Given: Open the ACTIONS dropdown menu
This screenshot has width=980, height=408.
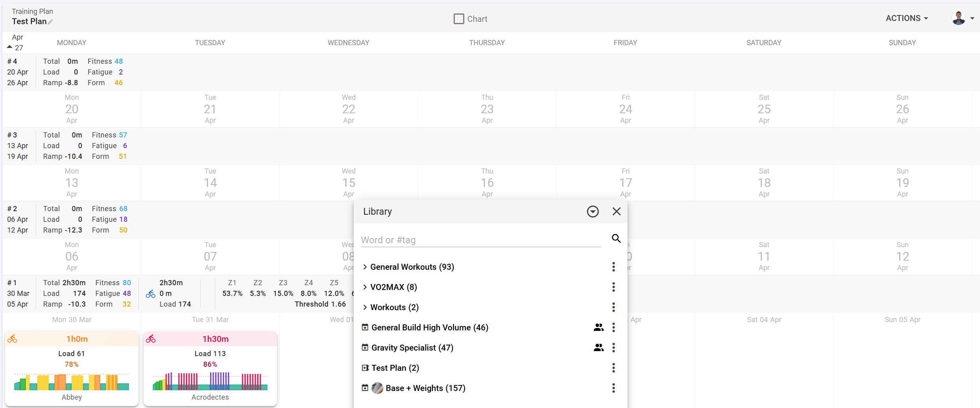Looking at the screenshot, I should [x=906, y=18].
